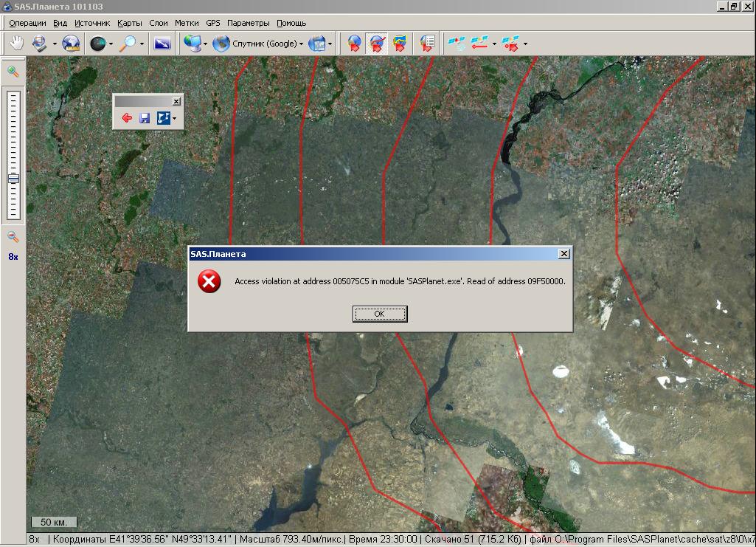Expand the magnifier tool dropdown arrow
This screenshot has width=756, height=547.
click(142, 44)
